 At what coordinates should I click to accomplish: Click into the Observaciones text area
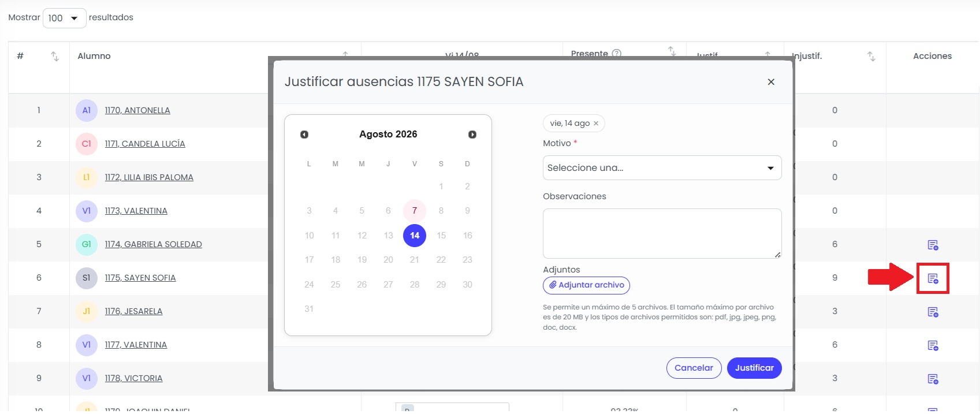click(662, 233)
